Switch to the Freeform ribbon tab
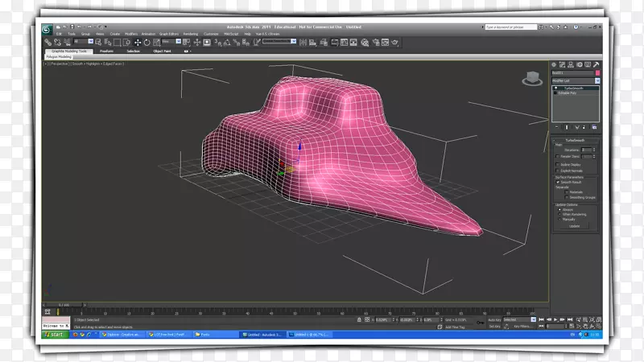Screen dimensions: 644x362 [x=106, y=51]
